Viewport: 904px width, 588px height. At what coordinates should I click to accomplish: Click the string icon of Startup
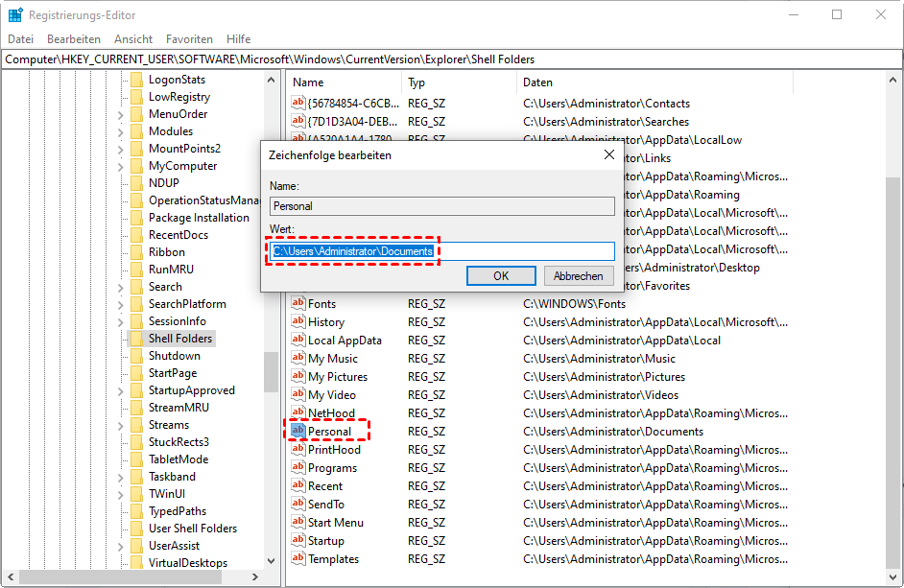tap(298, 541)
